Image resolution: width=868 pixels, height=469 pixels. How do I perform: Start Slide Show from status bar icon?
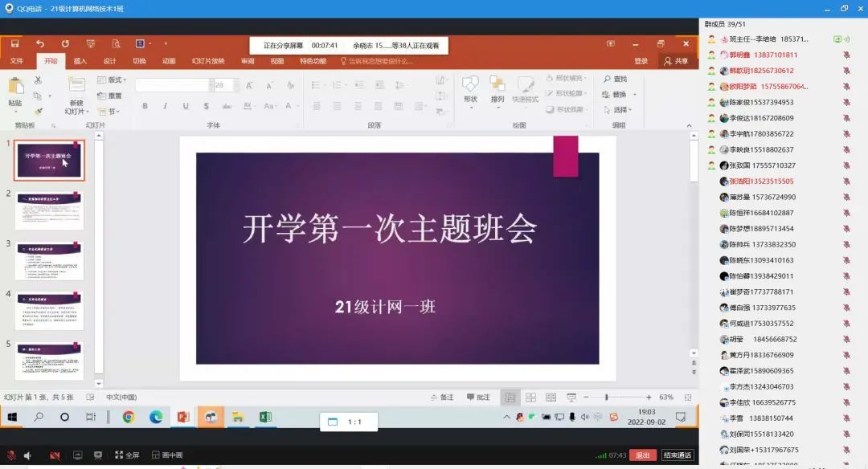pos(571,397)
